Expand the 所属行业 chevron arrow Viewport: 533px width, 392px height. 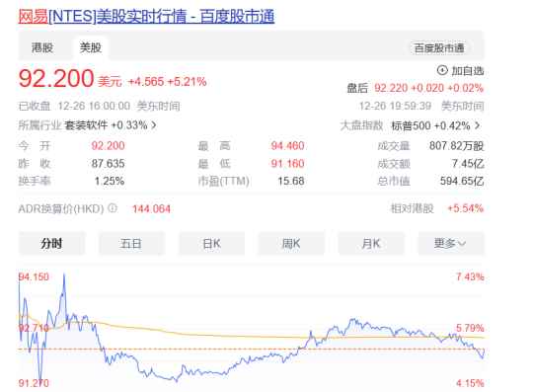(154, 125)
